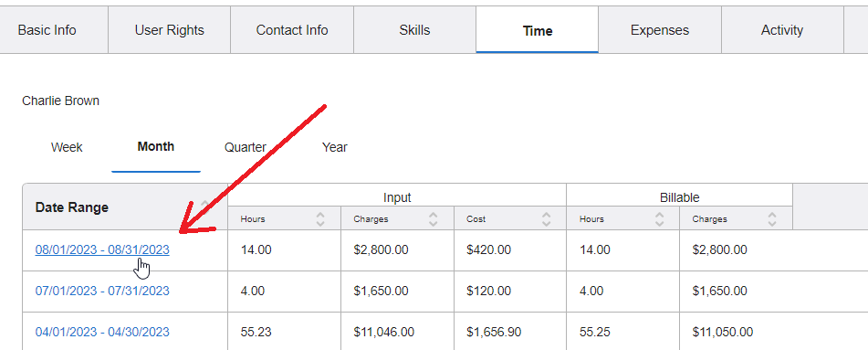Go to the Skills tab

coord(414,30)
